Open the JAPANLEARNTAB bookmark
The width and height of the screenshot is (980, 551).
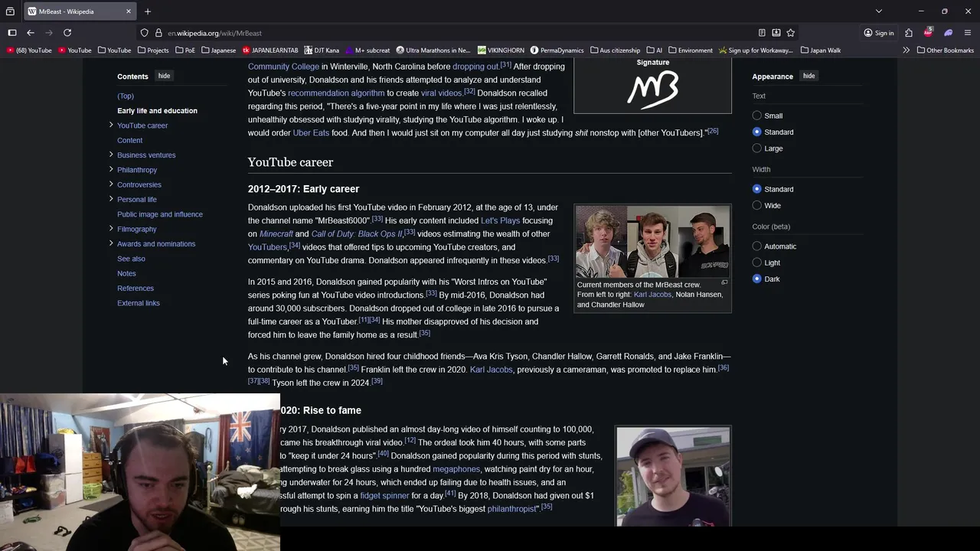coord(270,51)
